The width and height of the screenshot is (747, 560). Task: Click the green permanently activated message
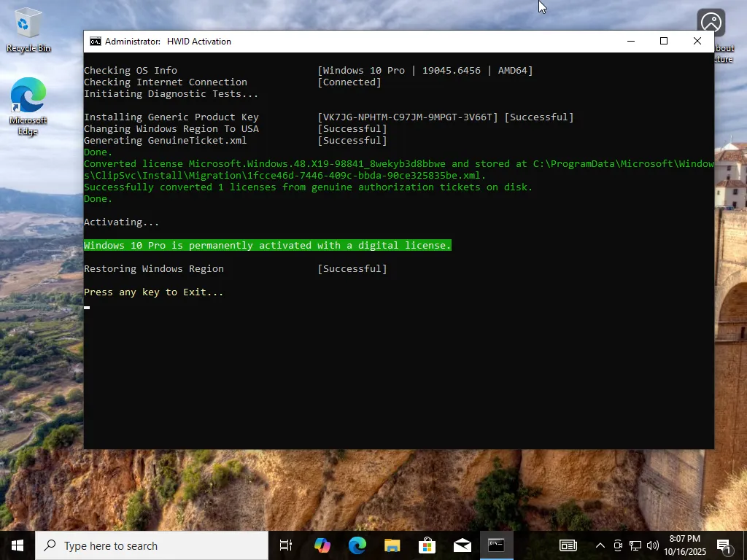pos(267,245)
